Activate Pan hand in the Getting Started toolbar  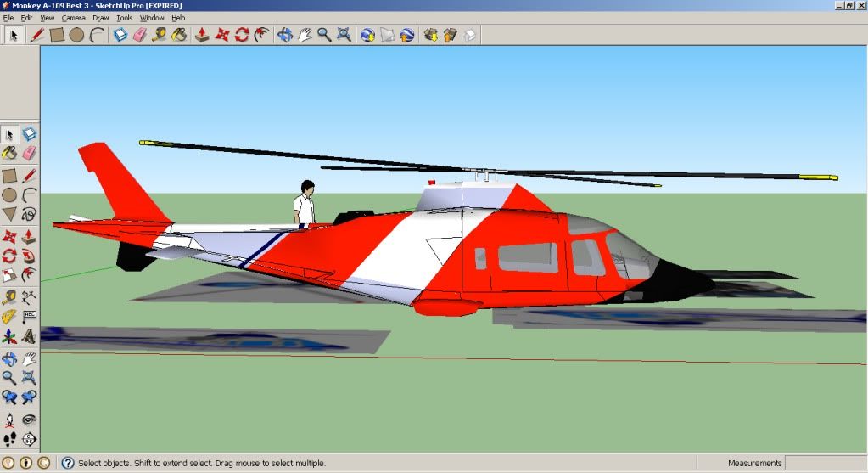[305, 36]
